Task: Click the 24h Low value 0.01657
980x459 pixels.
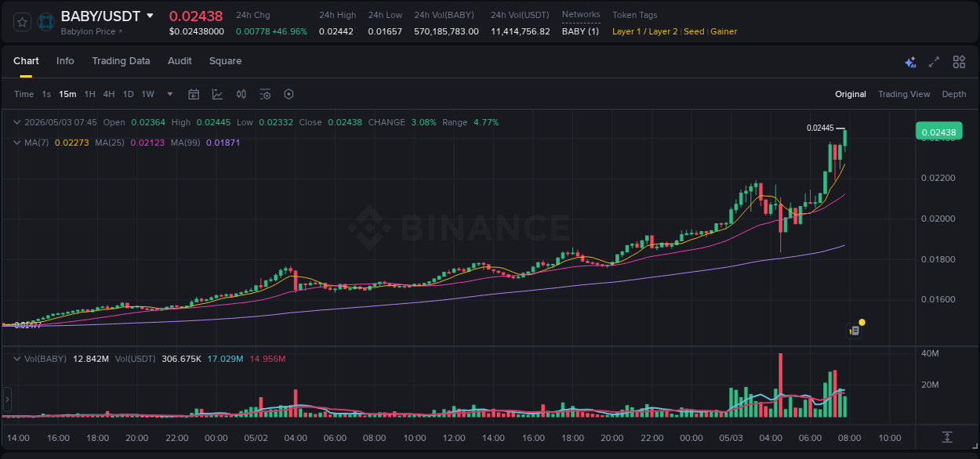Action: click(x=385, y=31)
